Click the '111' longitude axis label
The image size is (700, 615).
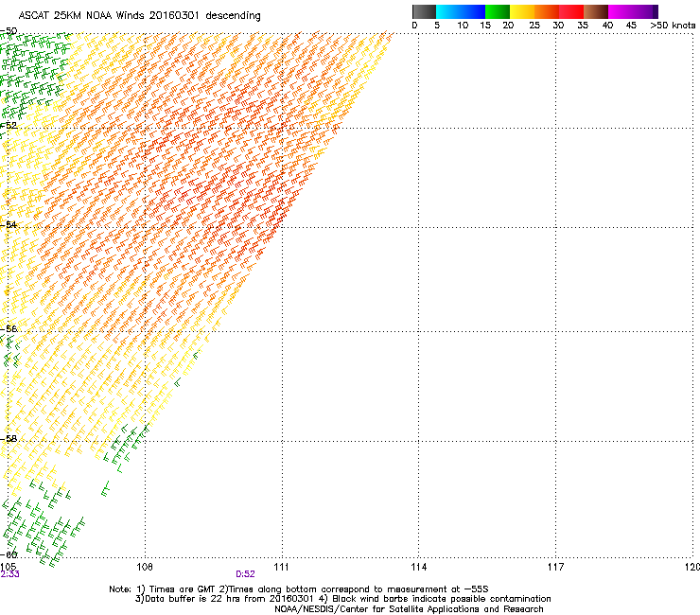[281, 567]
